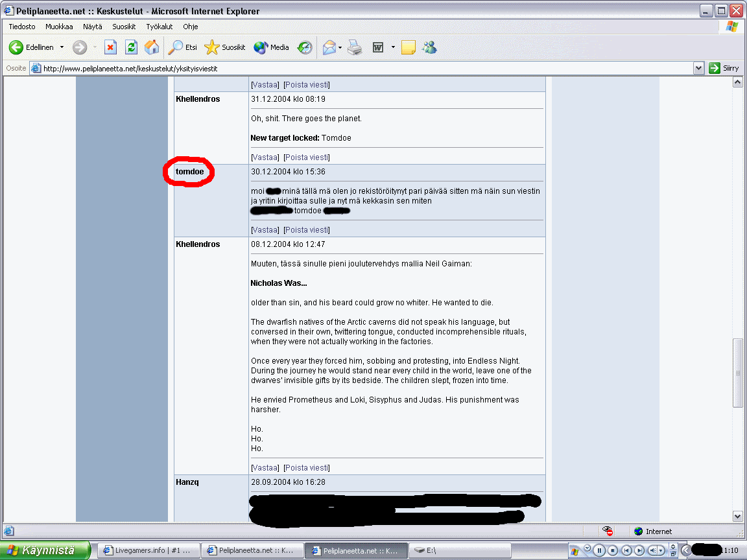Click the Mail envelope icon
747x560 pixels.
(329, 47)
